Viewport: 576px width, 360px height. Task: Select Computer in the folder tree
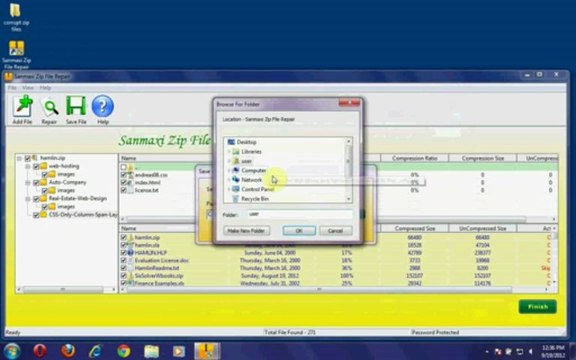coord(253,170)
